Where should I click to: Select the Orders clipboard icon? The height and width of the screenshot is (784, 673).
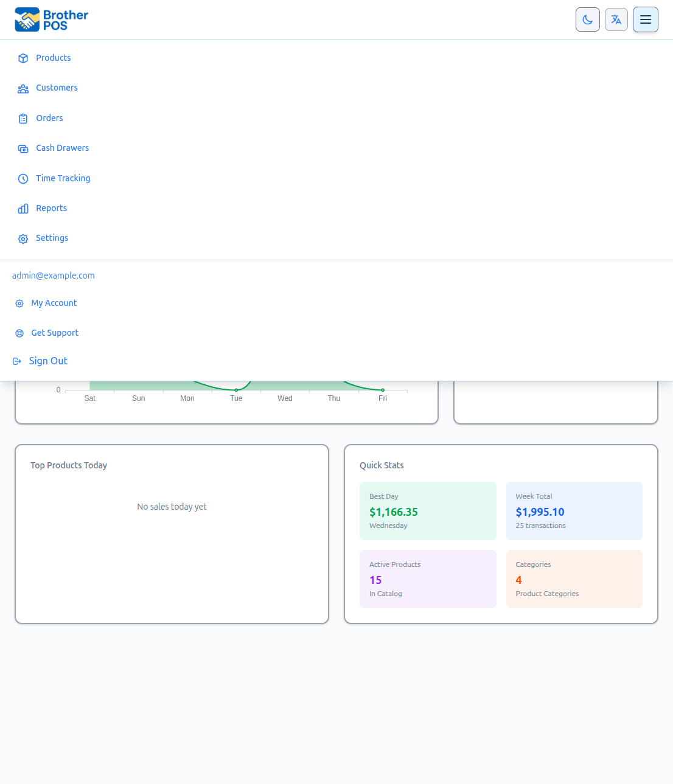23,118
